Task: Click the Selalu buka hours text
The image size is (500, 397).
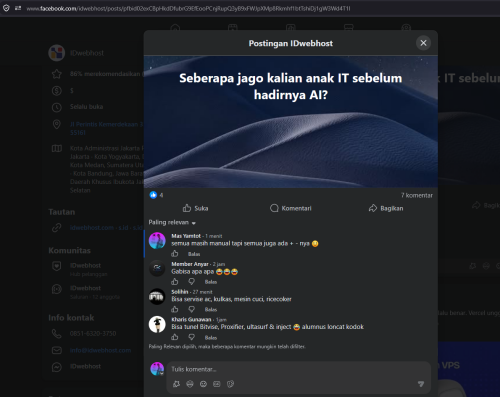Action: [x=86, y=107]
